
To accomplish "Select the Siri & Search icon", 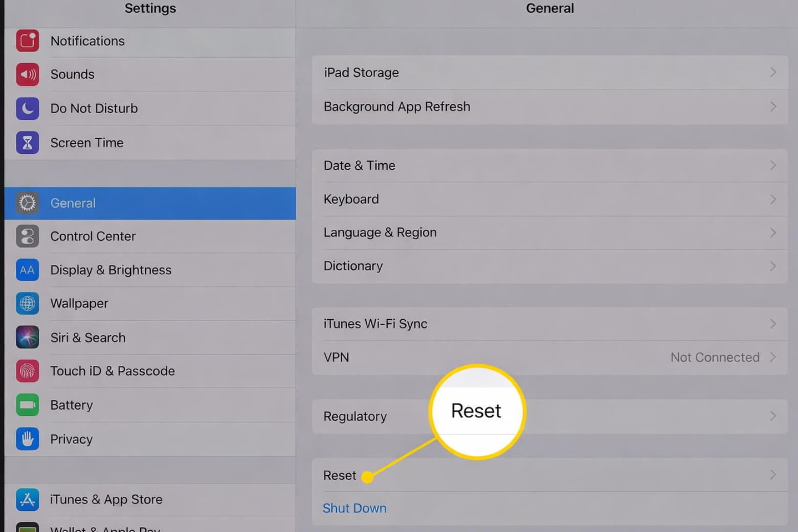I will point(27,337).
